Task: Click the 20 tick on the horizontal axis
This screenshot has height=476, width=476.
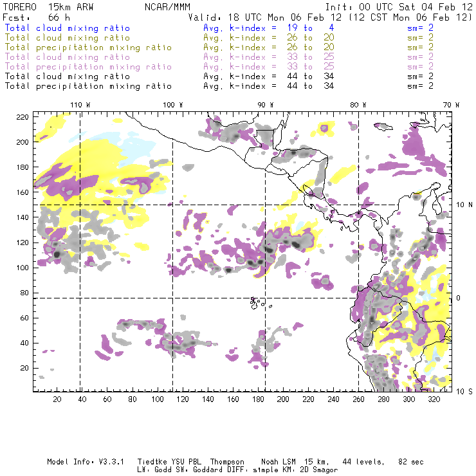Action: 57,399
